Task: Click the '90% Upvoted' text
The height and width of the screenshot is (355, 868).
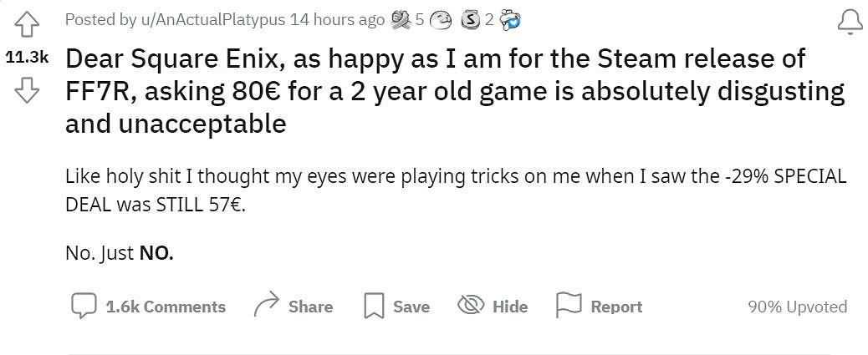Action: pos(797,307)
